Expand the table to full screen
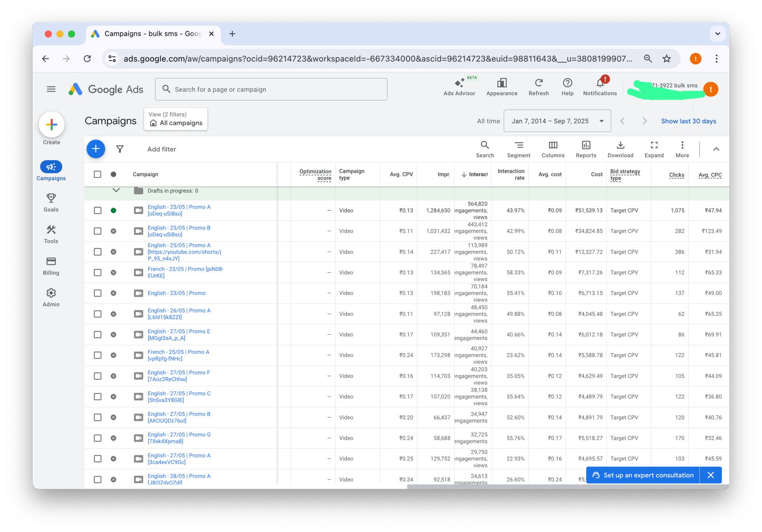Image resolution: width=762 pixels, height=532 pixels. 654,149
